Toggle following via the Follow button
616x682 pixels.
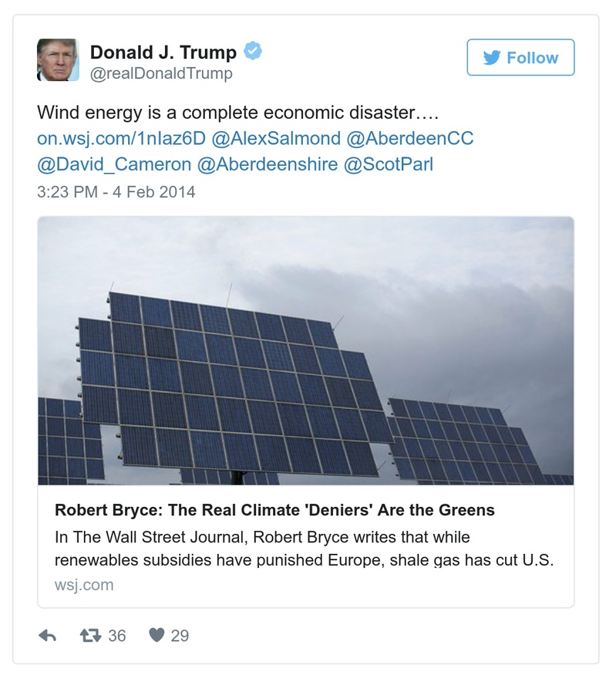(x=521, y=58)
